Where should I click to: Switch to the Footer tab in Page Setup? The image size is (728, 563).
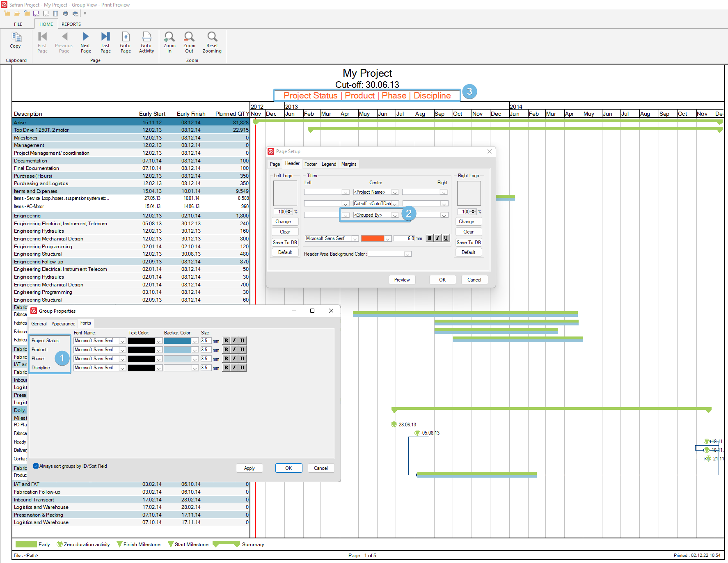click(311, 164)
